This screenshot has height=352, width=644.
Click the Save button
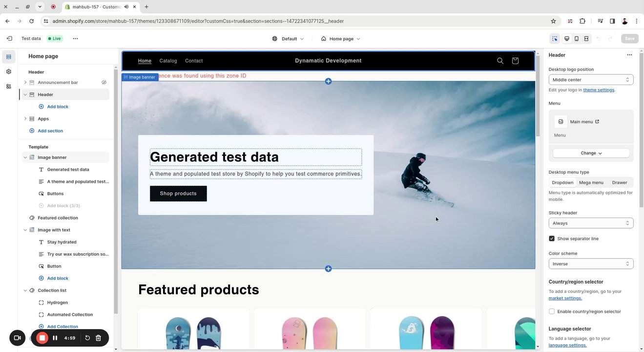629,39
